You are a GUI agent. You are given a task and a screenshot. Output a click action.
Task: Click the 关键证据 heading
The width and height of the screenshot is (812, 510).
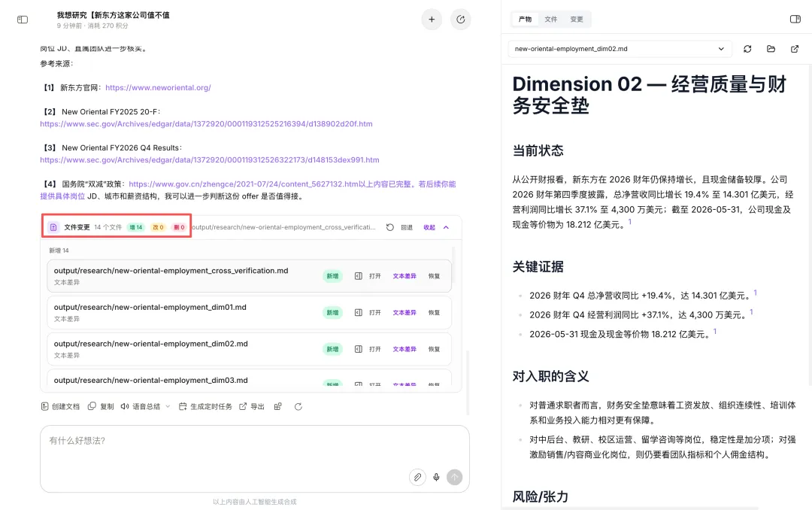(538, 266)
